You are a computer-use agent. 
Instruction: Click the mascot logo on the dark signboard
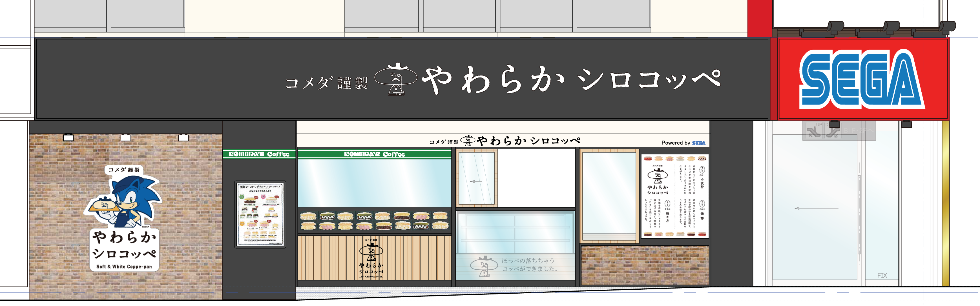coord(396,79)
